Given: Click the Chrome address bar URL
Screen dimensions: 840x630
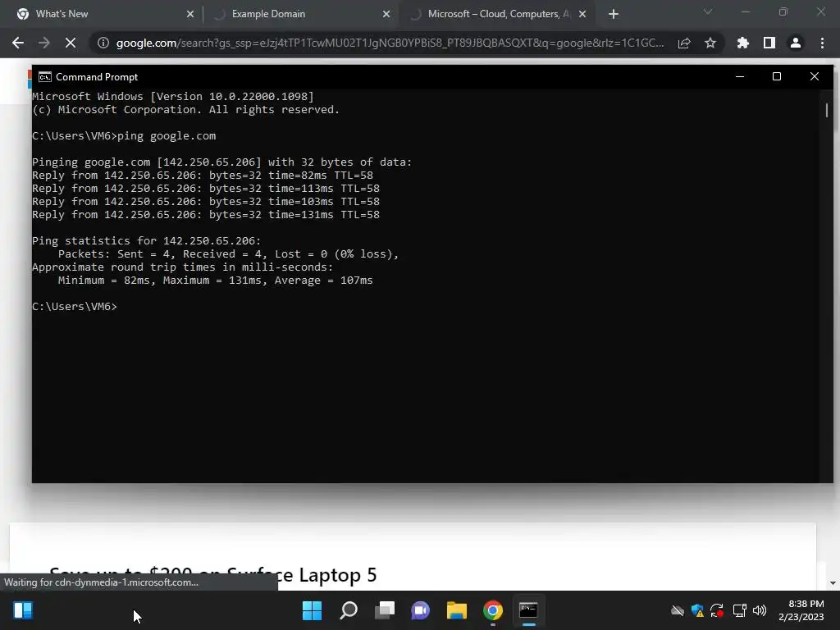Looking at the screenshot, I should tap(390, 43).
